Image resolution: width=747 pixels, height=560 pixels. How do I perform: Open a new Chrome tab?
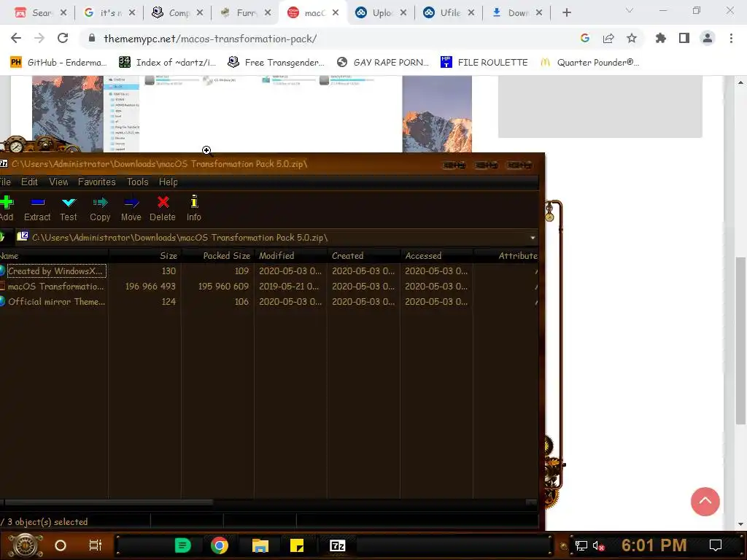[x=566, y=12]
